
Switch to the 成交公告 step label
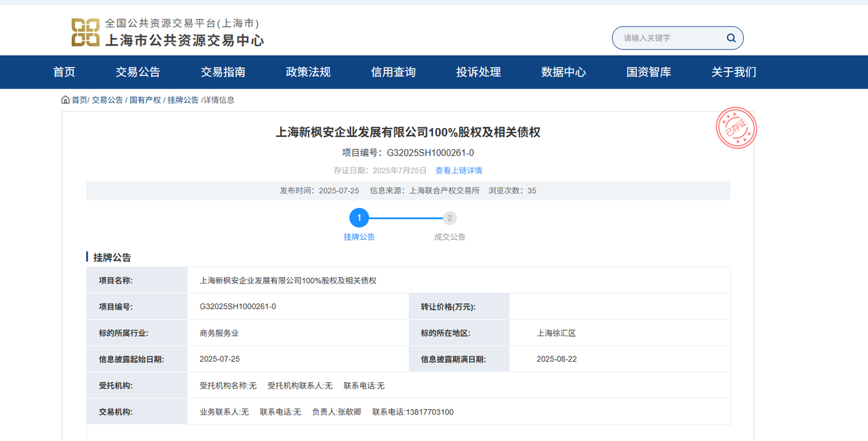(450, 237)
